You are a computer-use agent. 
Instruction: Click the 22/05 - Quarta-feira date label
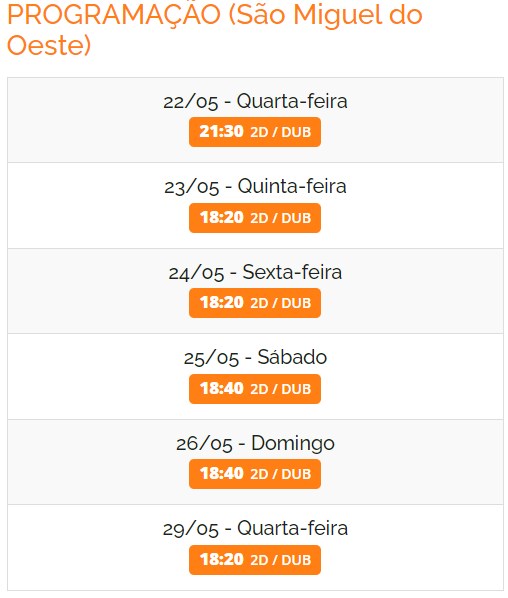click(255, 101)
